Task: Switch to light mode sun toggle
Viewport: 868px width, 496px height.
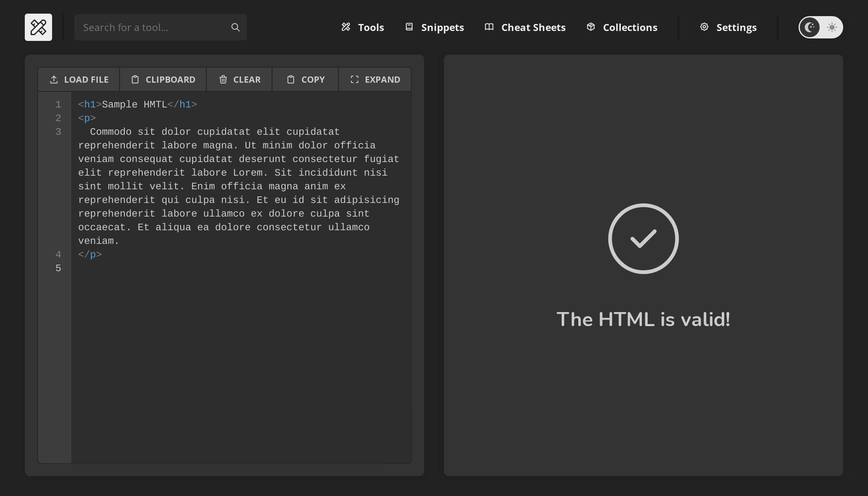Action: click(x=832, y=27)
